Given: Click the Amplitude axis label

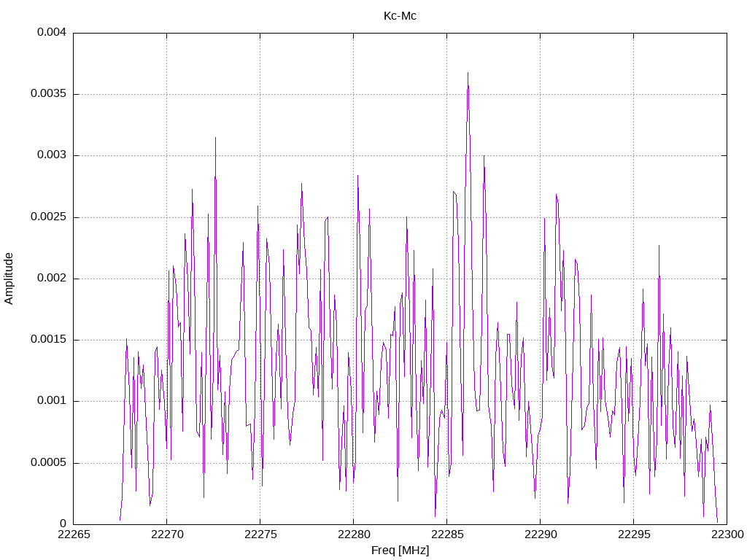Looking at the screenshot, I should coord(9,279).
